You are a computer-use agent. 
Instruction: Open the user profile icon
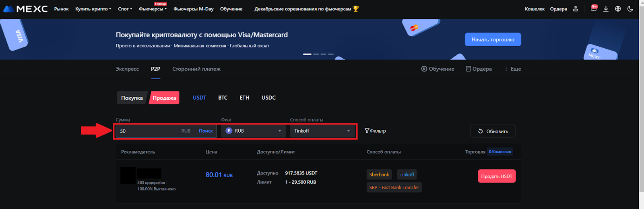(576, 8)
